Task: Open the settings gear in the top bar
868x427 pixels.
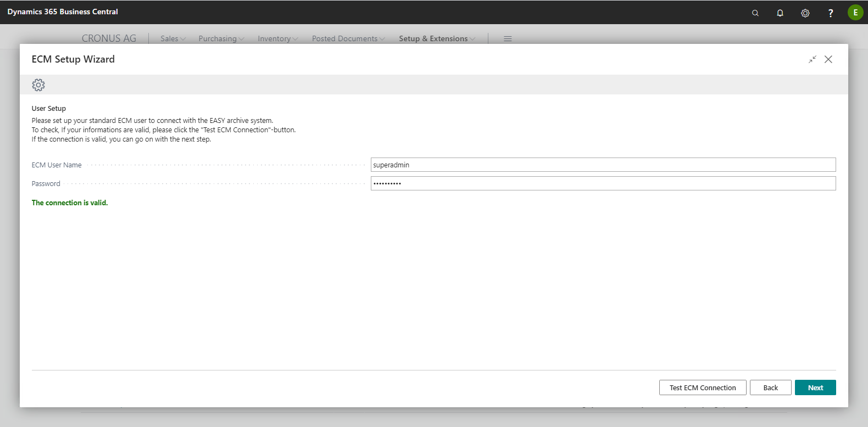Action: click(805, 13)
